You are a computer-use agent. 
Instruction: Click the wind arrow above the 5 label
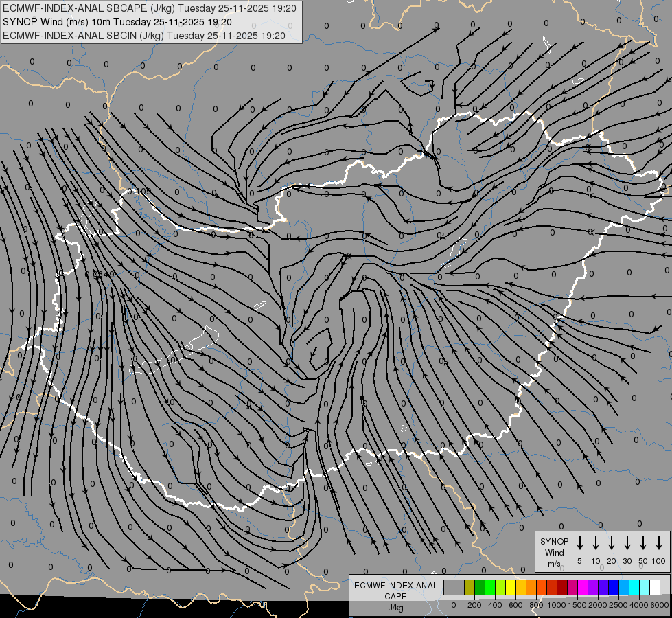tap(579, 543)
